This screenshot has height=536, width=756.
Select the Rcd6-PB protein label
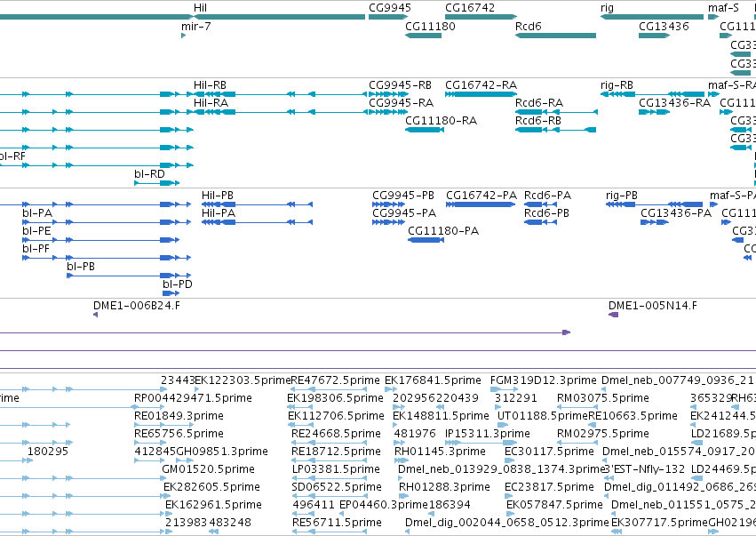coord(546,213)
